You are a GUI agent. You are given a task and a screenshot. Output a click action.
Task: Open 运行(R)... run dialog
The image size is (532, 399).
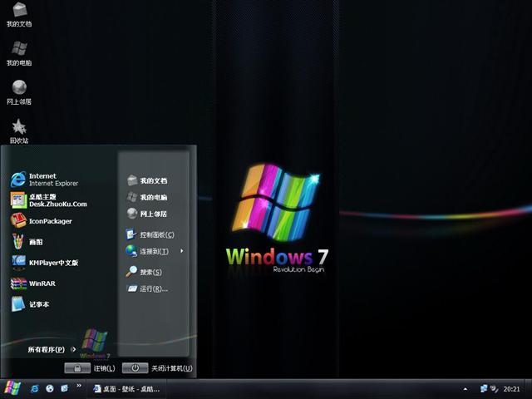point(147,288)
